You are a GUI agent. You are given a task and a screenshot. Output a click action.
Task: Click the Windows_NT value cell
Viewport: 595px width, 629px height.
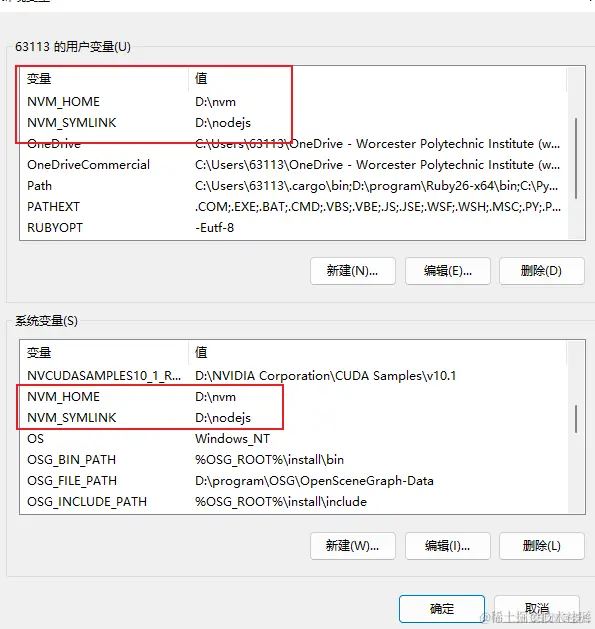(x=232, y=439)
